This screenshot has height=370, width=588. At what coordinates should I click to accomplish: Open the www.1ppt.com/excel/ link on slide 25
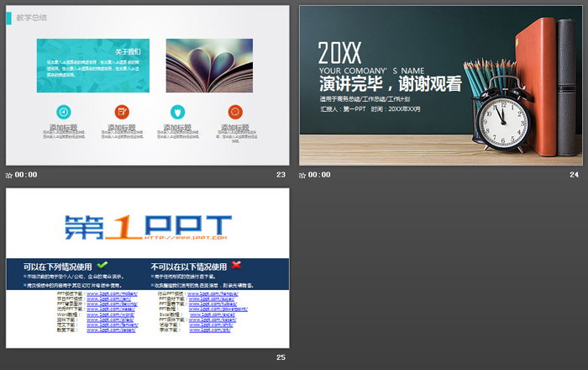point(213,314)
